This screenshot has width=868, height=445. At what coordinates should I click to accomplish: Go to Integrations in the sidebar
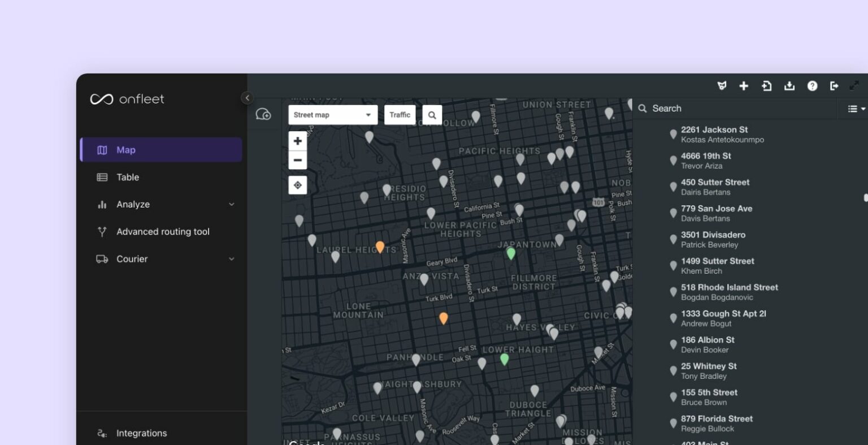[141, 433]
